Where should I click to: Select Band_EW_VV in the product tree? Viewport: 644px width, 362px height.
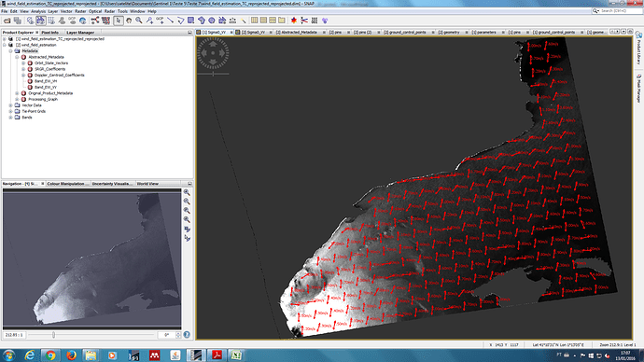(46, 88)
